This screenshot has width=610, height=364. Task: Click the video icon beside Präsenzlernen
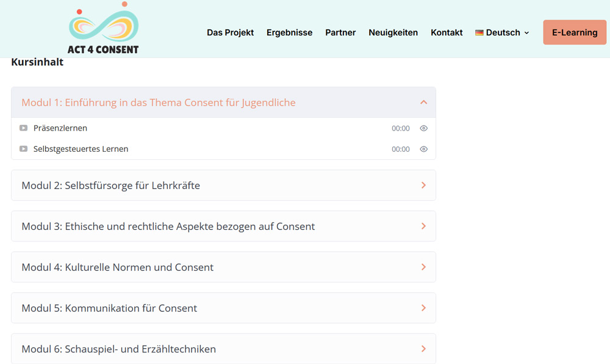coord(24,128)
